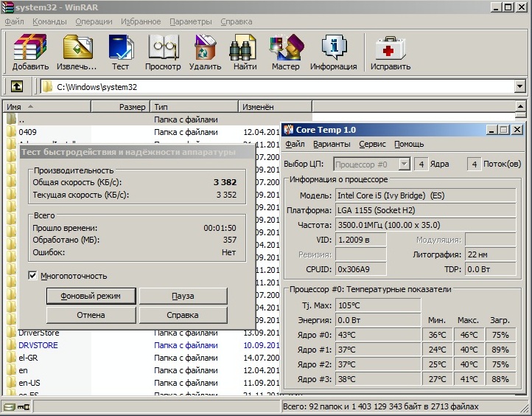Select the DRVSTORE folder row
This screenshot has width=532, height=416.
[x=142, y=345]
